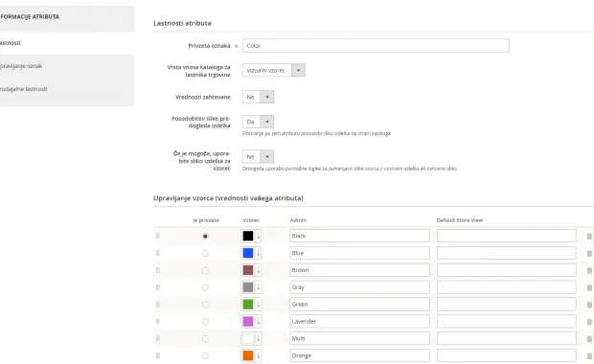This screenshot has height=364, width=594.
Task: Set Gray as the default option
Action: coord(205,287)
